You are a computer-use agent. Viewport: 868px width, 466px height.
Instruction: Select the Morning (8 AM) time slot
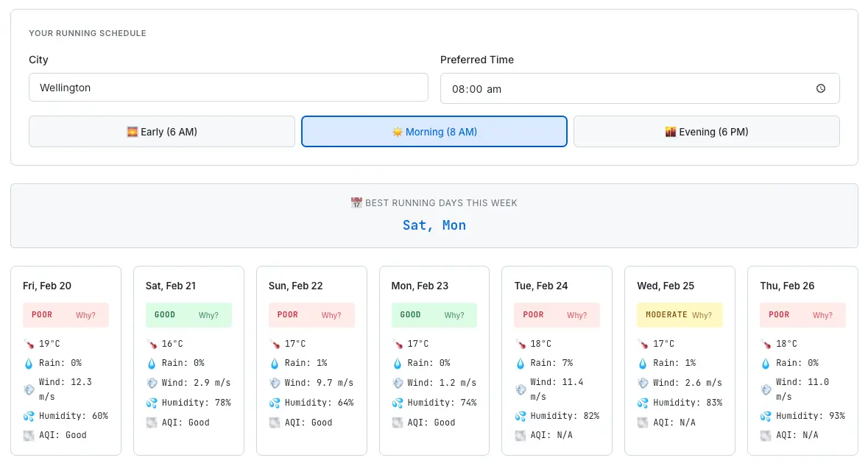(434, 131)
